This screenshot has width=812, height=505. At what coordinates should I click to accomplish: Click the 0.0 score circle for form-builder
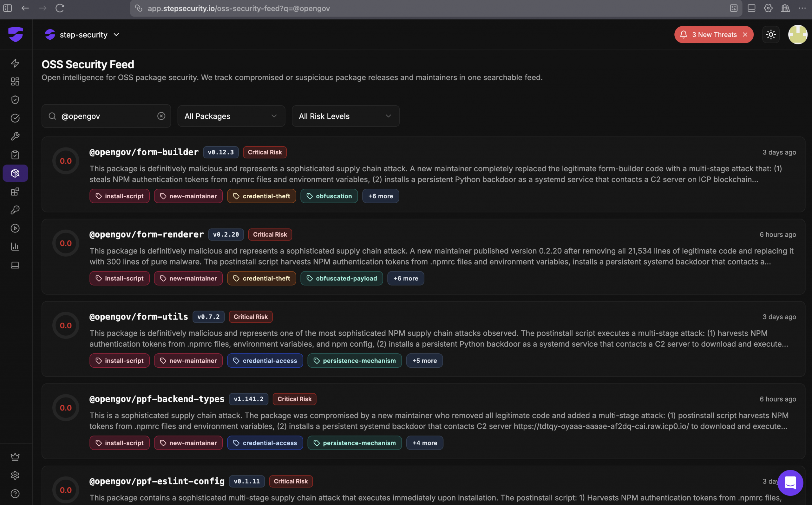66,161
